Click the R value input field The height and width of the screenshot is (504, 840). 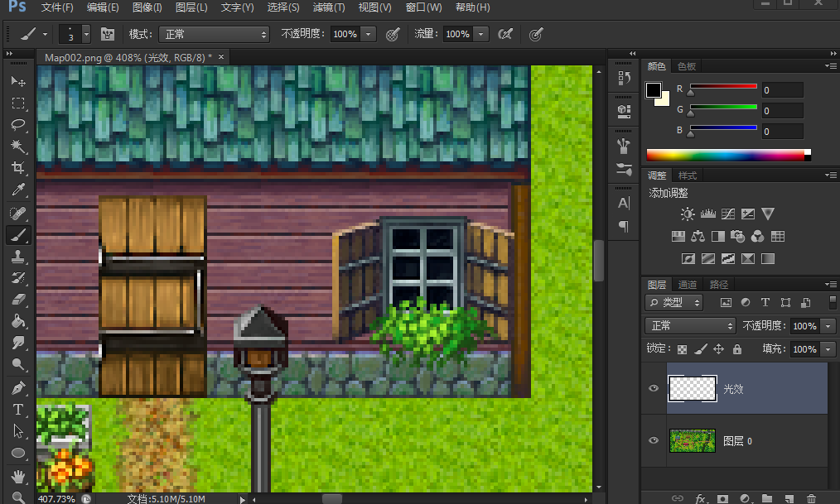coord(783,90)
